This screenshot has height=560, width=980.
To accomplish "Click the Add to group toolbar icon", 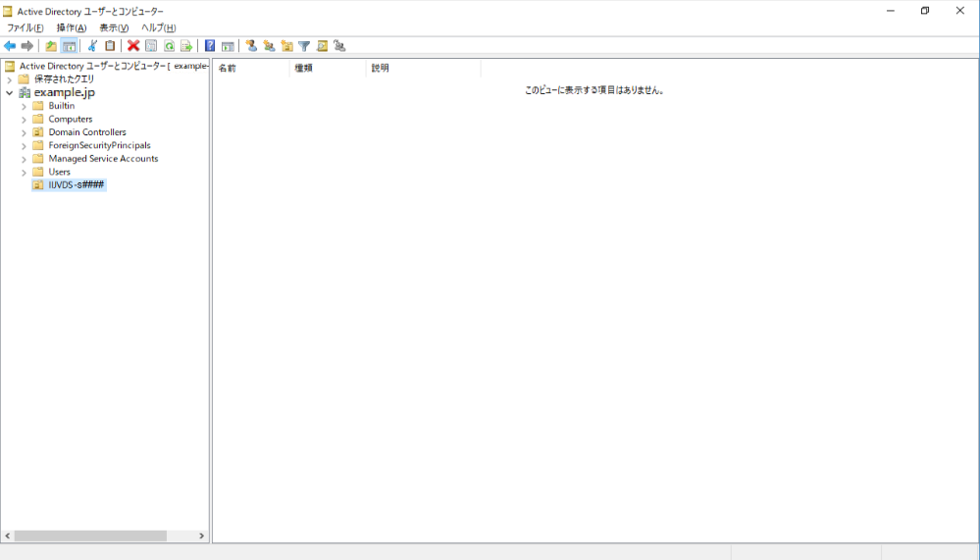I will (x=339, y=46).
